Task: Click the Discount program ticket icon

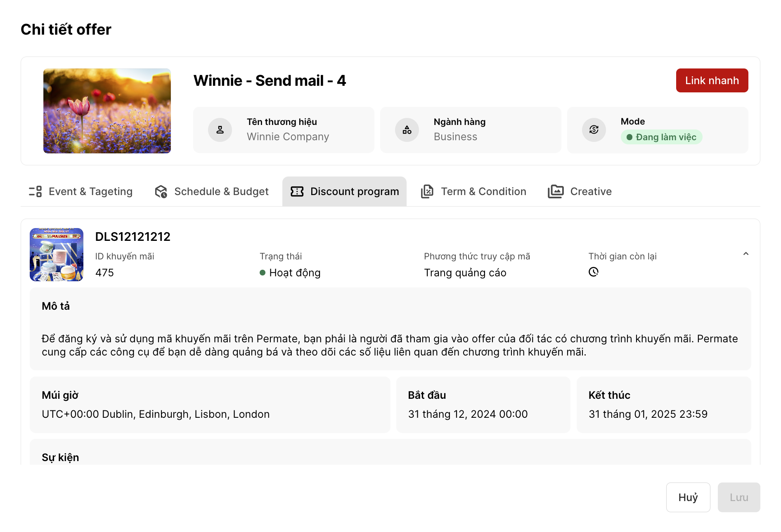Action: pos(297,191)
